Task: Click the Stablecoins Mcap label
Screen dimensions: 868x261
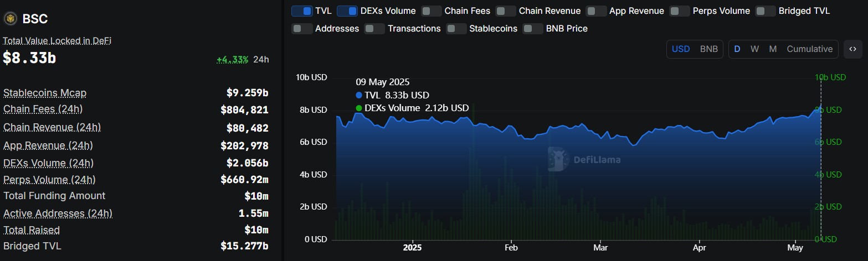Action: tap(45, 92)
